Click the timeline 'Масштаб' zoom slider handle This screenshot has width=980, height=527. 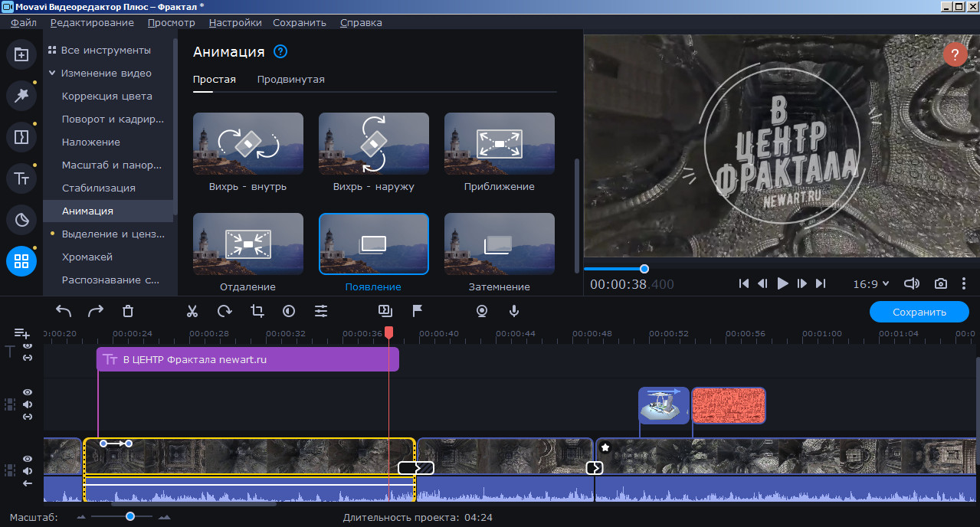point(130,517)
